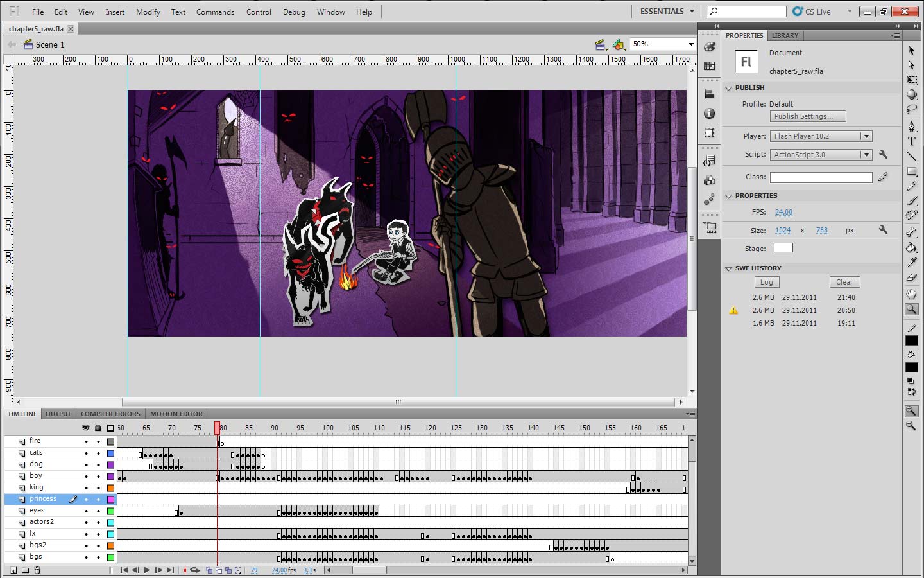Pick the Eraser tool
Viewport: 924px width, 578px height.
(911, 277)
